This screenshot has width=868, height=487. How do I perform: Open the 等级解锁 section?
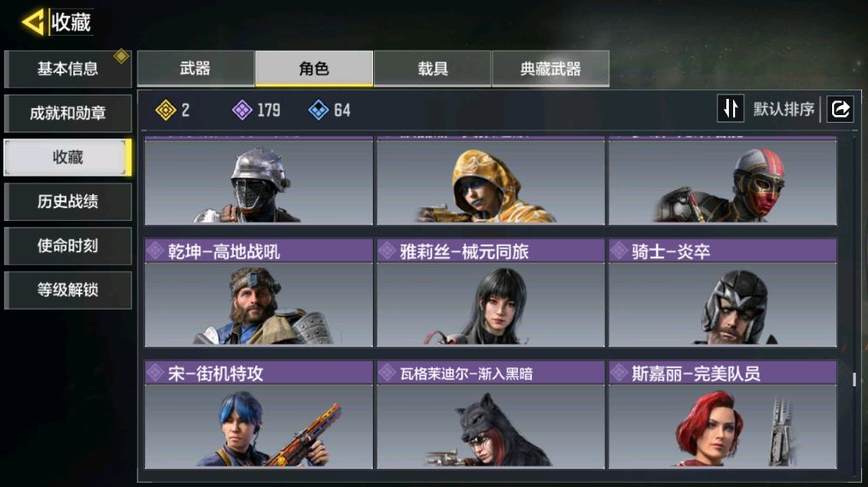pos(67,290)
